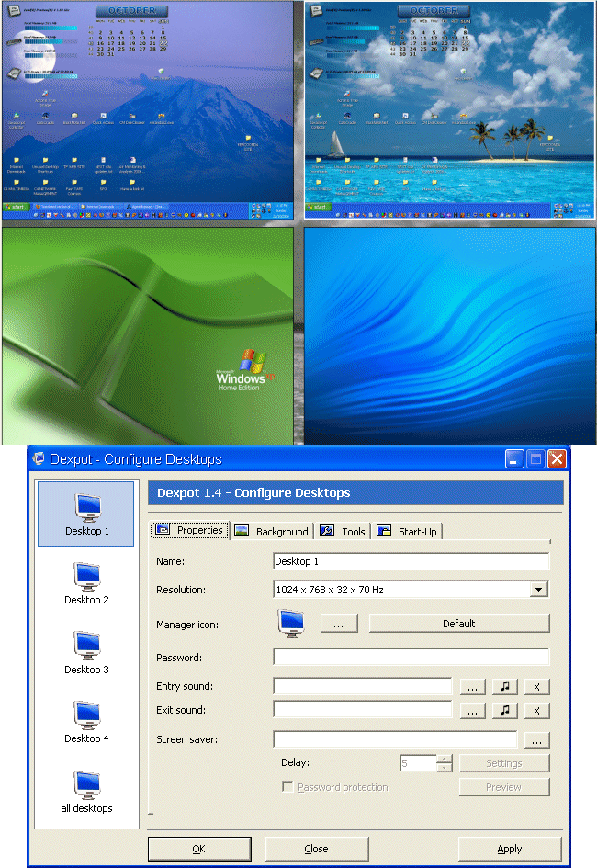
Task: Click the screen saver Settings button
Action: coord(504,763)
